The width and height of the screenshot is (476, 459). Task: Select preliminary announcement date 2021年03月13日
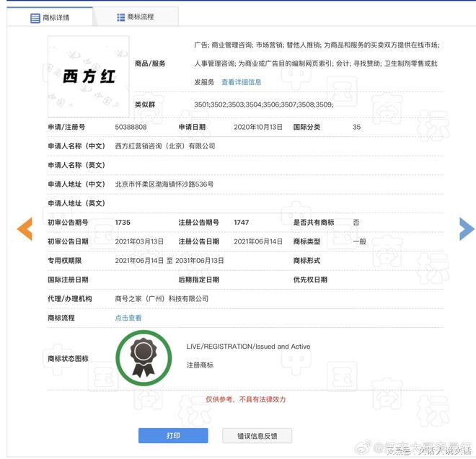139,241
